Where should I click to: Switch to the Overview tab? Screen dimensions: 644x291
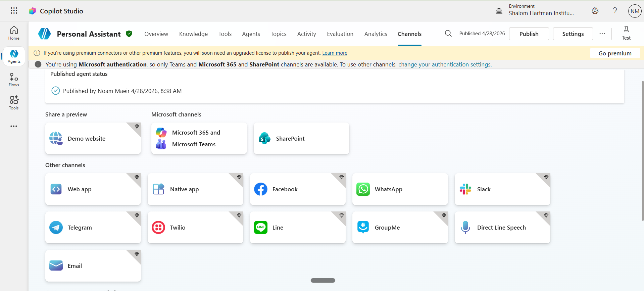[156, 34]
